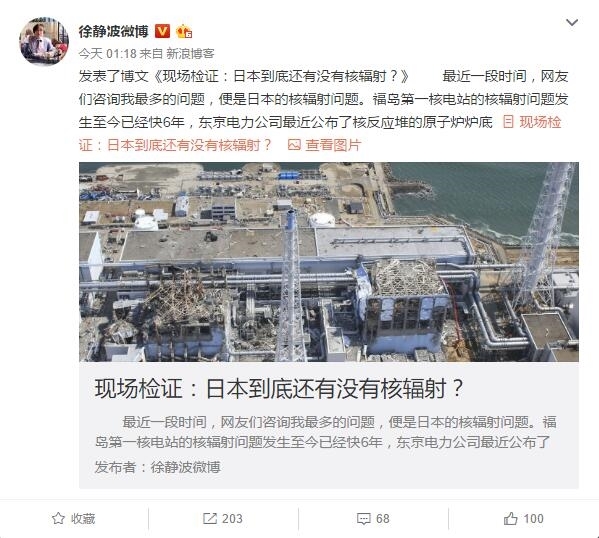Open the post options chevron menu

tap(571, 23)
